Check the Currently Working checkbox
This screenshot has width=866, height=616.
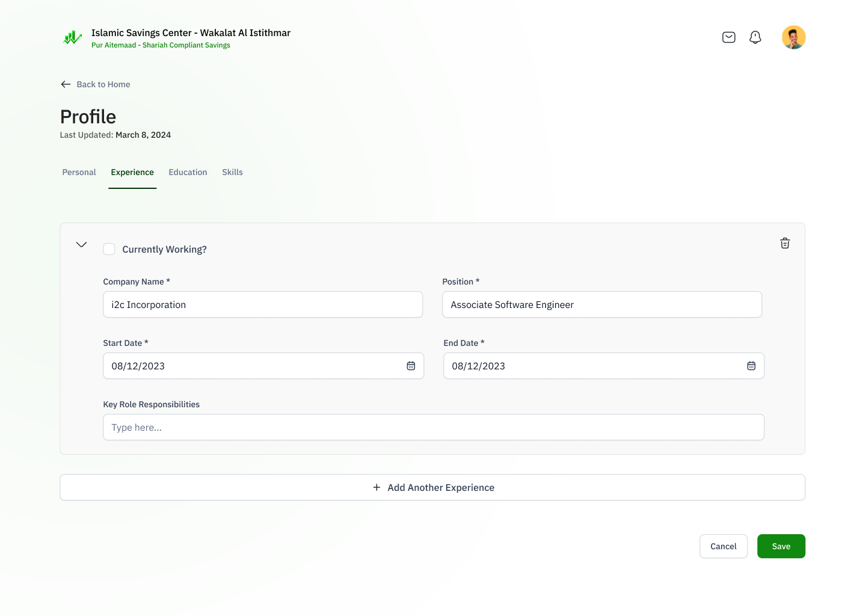click(x=109, y=249)
